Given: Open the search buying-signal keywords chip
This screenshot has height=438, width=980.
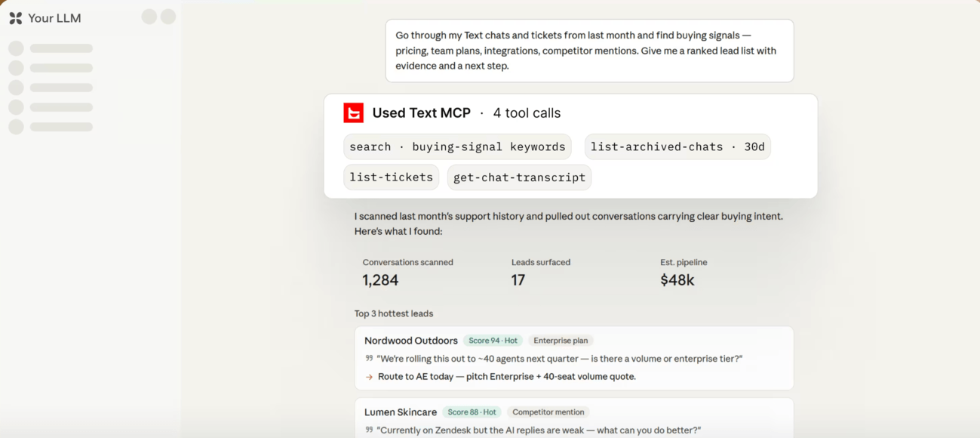Looking at the screenshot, I should 457,147.
